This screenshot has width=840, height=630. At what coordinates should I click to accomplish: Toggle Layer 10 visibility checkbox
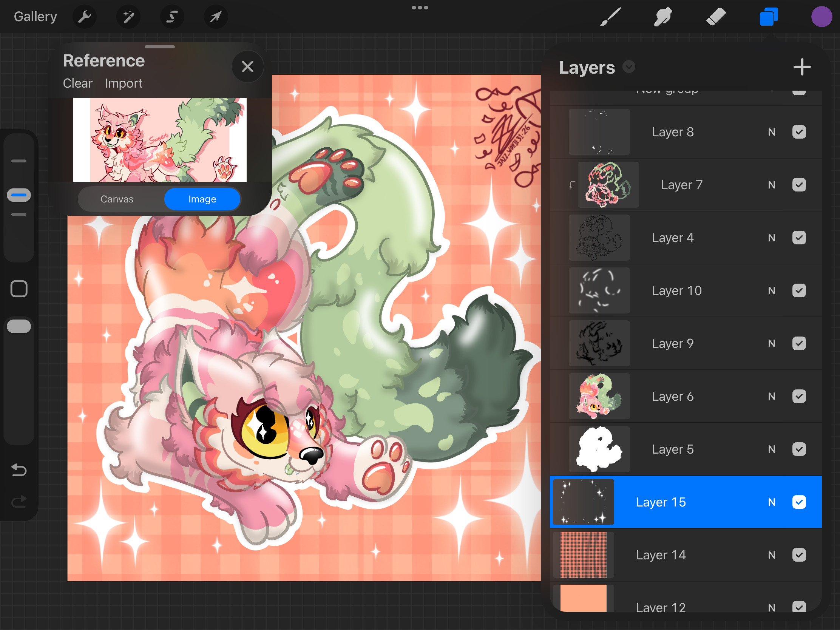tap(799, 290)
